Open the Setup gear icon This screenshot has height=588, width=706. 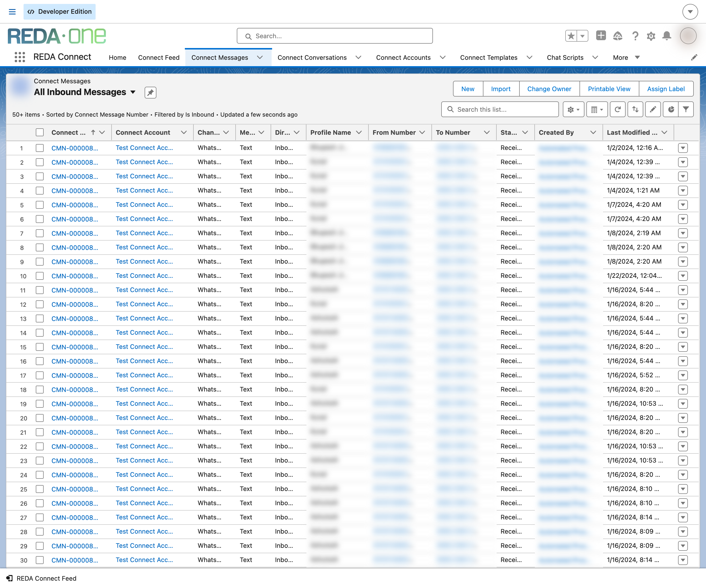(x=651, y=36)
